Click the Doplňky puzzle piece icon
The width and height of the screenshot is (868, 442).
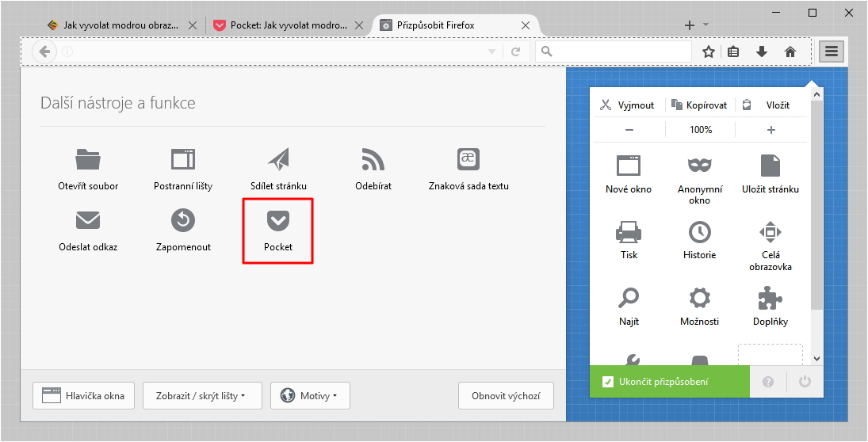770,298
